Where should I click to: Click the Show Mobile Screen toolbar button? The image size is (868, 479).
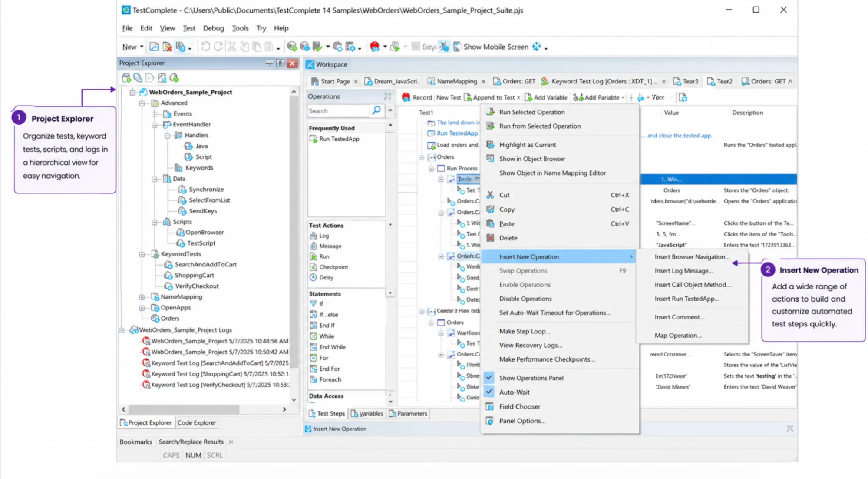coord(491,47)
